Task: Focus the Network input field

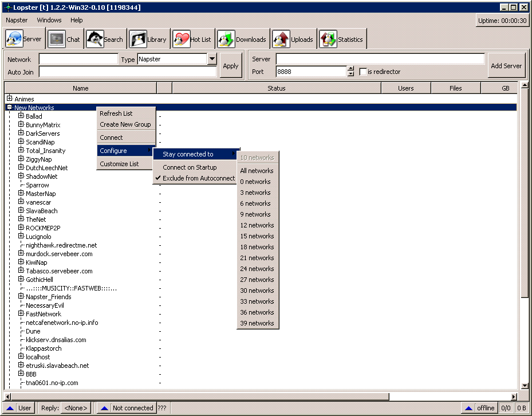Action: point(78,59)
